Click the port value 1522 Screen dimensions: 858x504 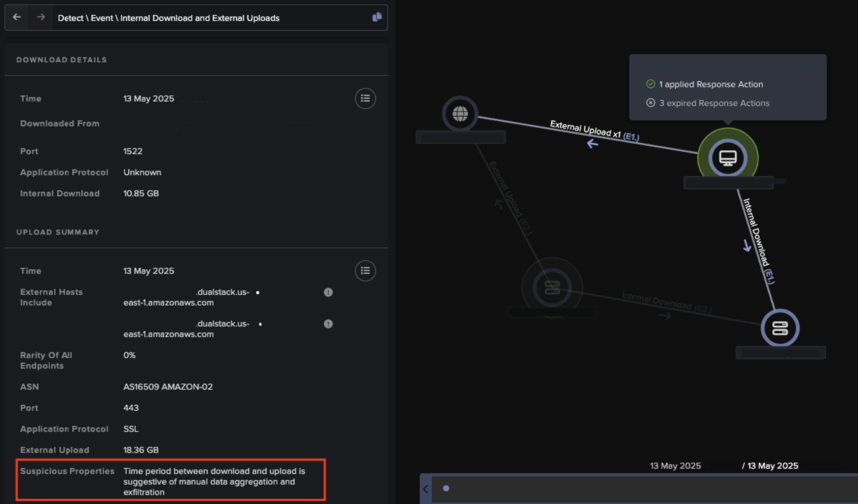pyautogui.click(x=133, y=151)
